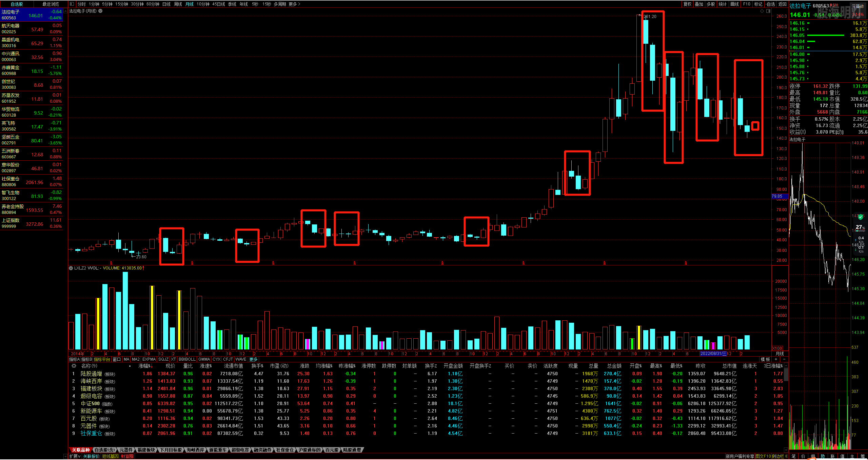Select 中兴通讯 in the watchlist
This screenshot has height=460, width=868.
32,57
